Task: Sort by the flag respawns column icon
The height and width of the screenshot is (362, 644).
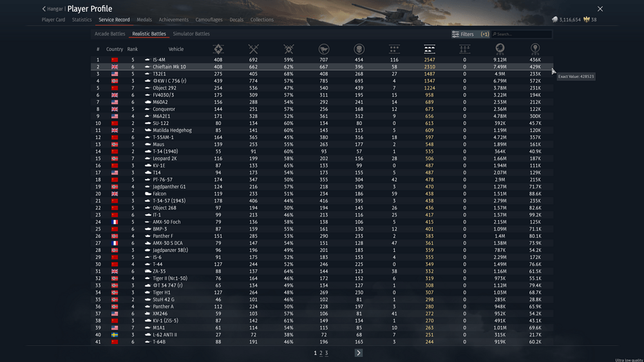Action: pyautogui.click(x=324, y=49)
